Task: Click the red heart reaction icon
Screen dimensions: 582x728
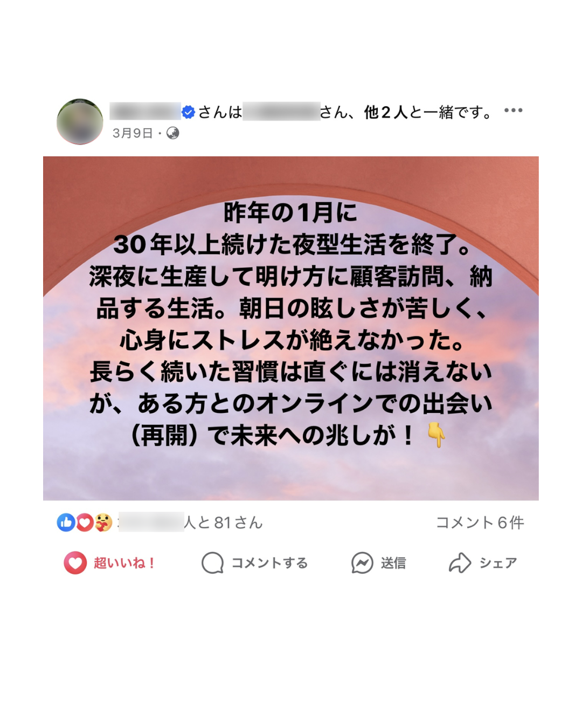Action: 84,522
